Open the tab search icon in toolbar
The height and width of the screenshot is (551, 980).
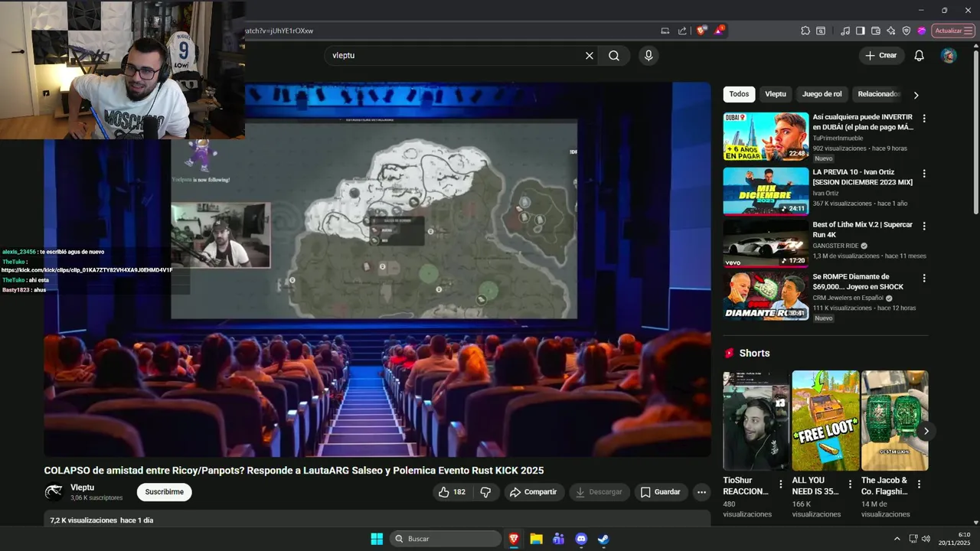click(821, 31)
